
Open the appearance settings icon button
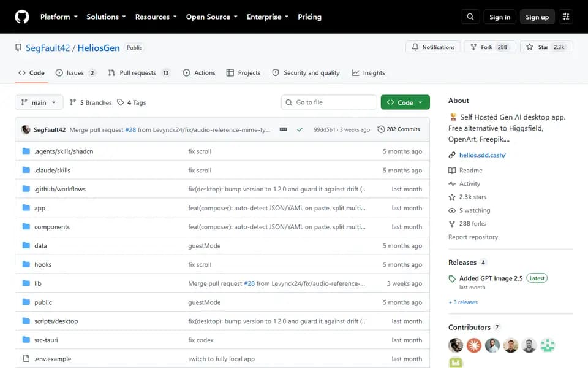(566, 17)
